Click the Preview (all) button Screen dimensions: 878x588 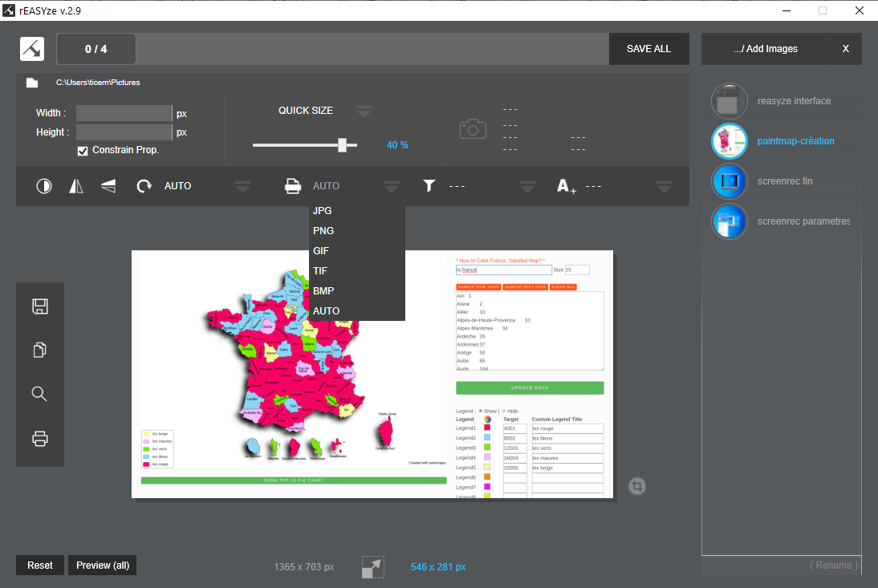click(x=103, y=565)
